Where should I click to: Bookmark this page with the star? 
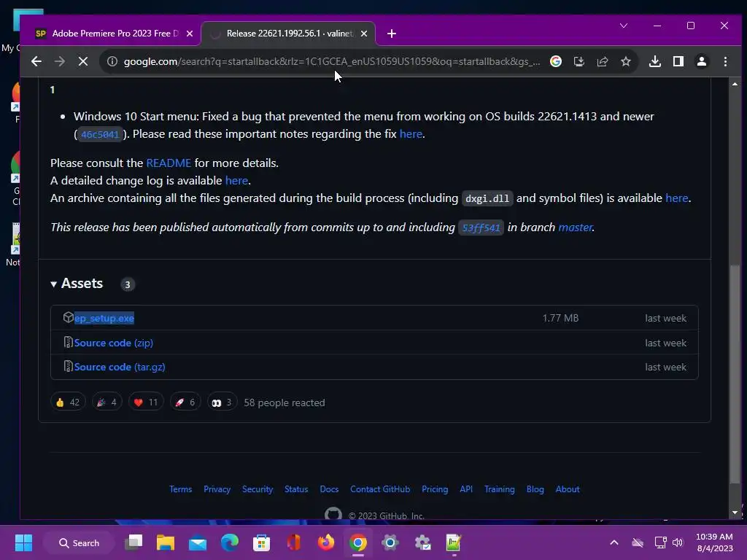click(625, 61)
